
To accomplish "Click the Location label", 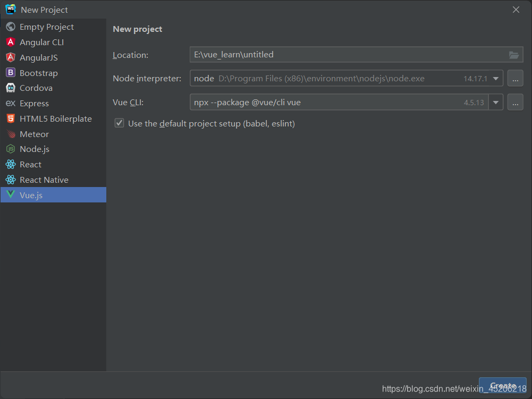I will [130, 55].
